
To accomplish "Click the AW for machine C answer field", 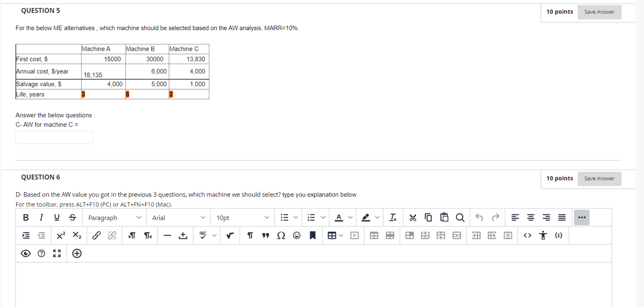I will click(x=55, y=137).
